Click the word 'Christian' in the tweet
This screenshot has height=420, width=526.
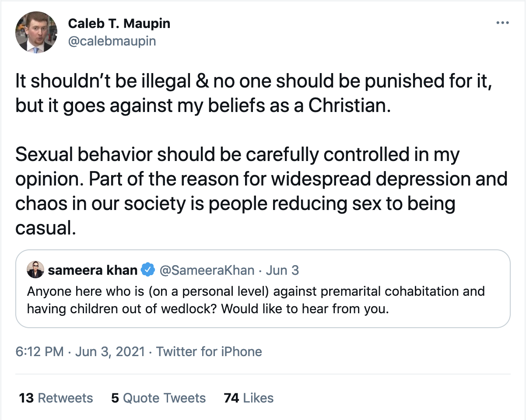(348, 106)
